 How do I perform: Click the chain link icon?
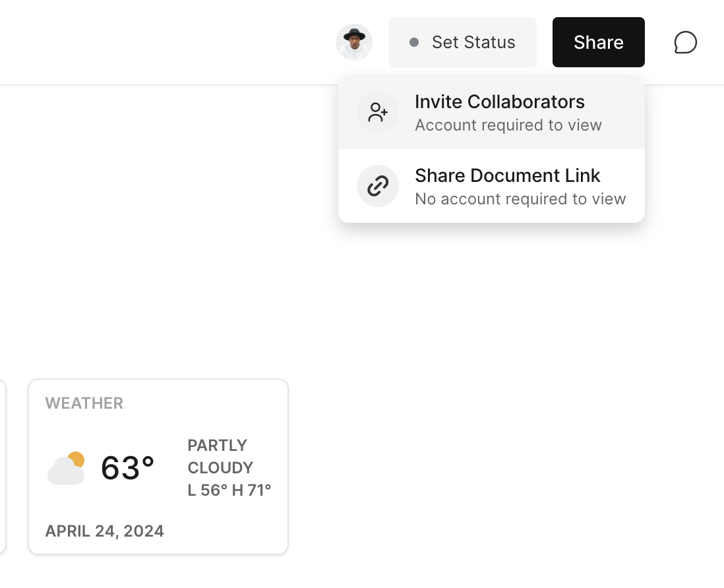(x=378, y=186)
